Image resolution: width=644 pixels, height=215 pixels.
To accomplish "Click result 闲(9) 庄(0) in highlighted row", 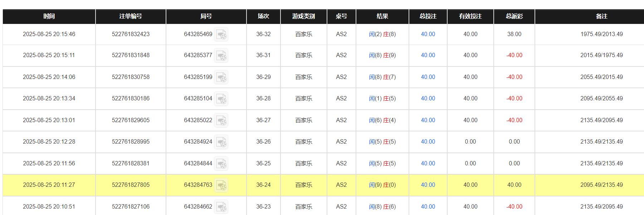I will point(382,185).
